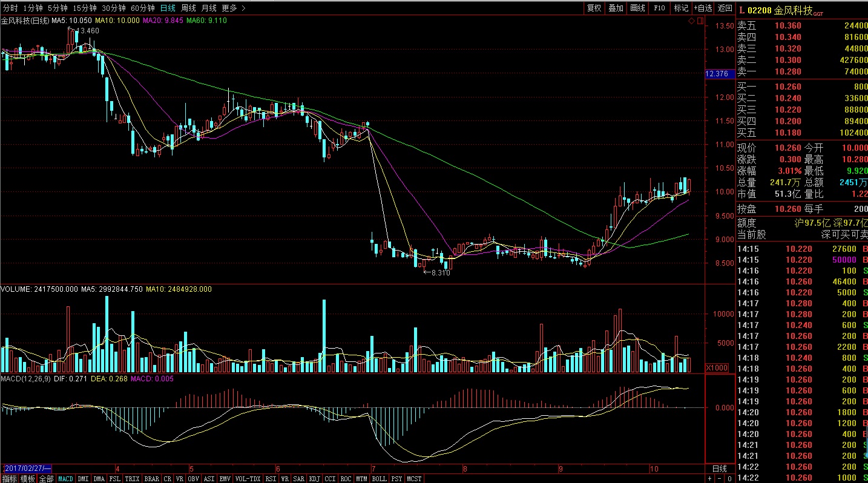868x483 pixels.
Task: Choose the TRIX indicator tab
Action: pos(132,479)
